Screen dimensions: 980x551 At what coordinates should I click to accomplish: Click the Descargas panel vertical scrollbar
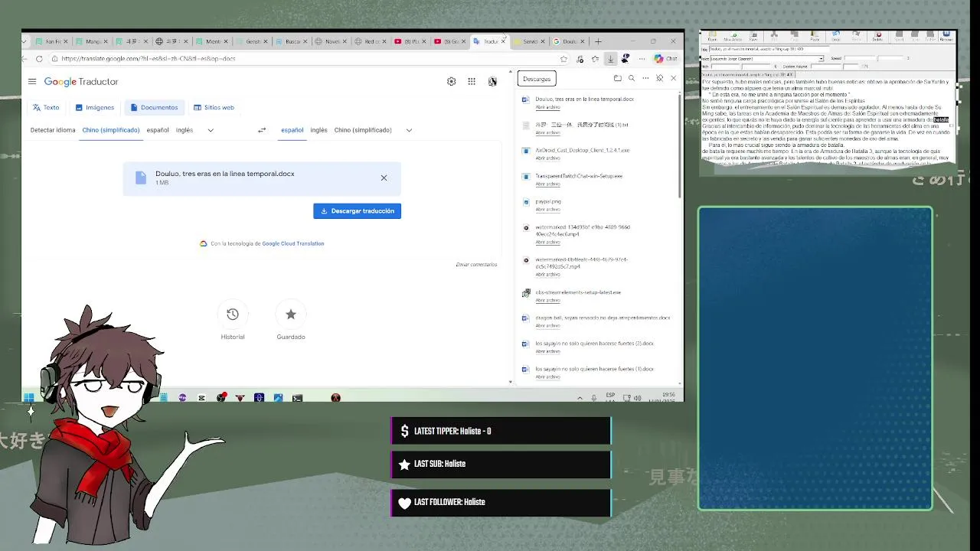[679, 145]
